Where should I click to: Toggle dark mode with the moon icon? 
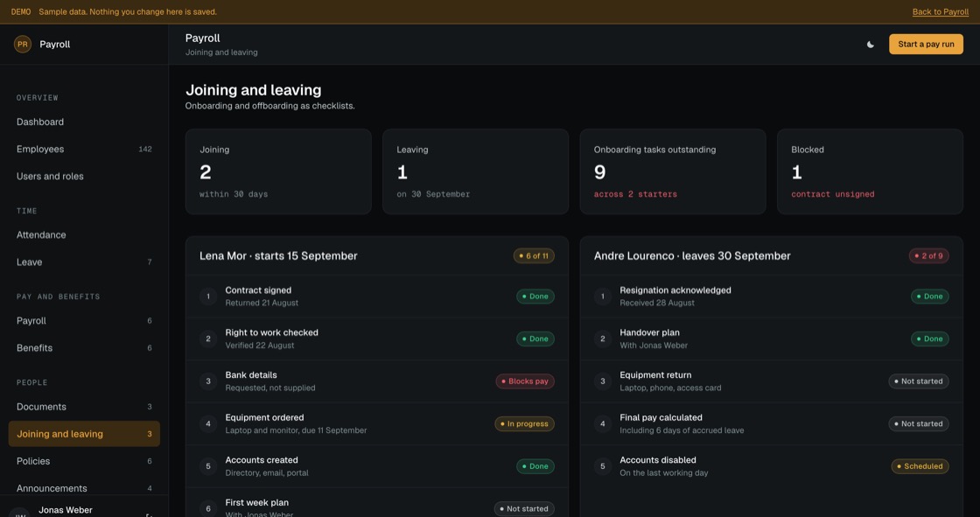[870, 45]
